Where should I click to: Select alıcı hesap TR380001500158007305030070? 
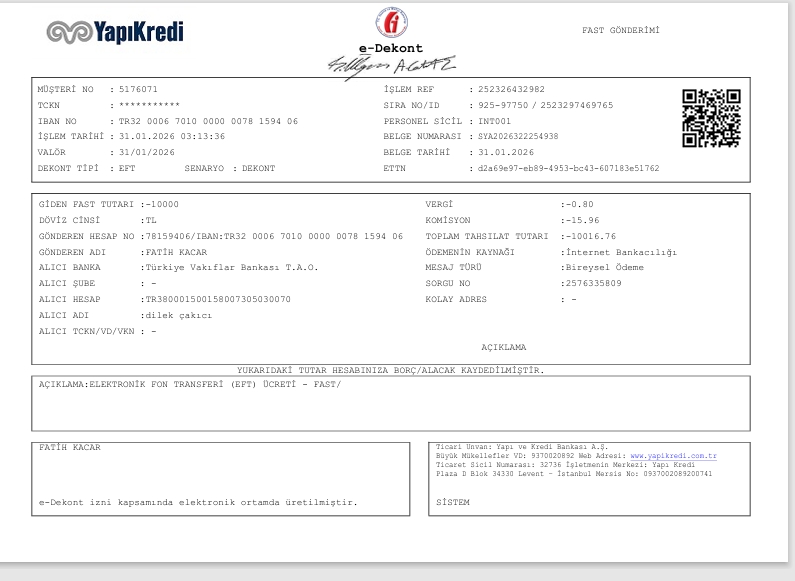(218, 300)
